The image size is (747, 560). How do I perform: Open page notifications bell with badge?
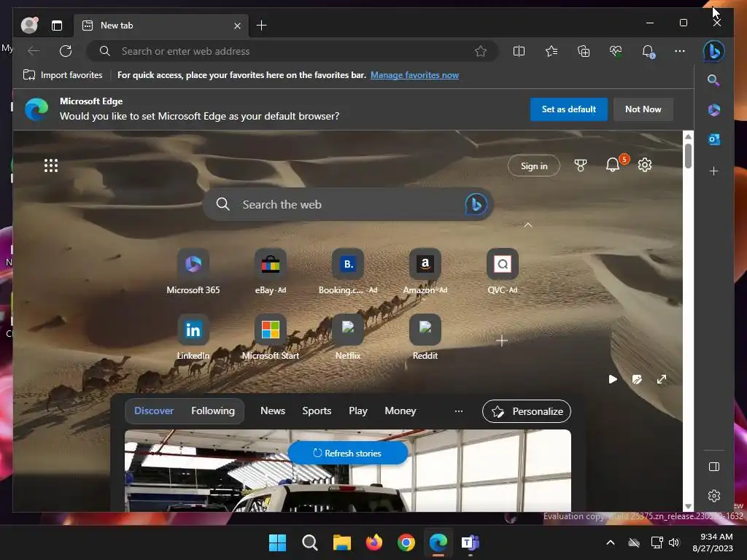(614, 165)
